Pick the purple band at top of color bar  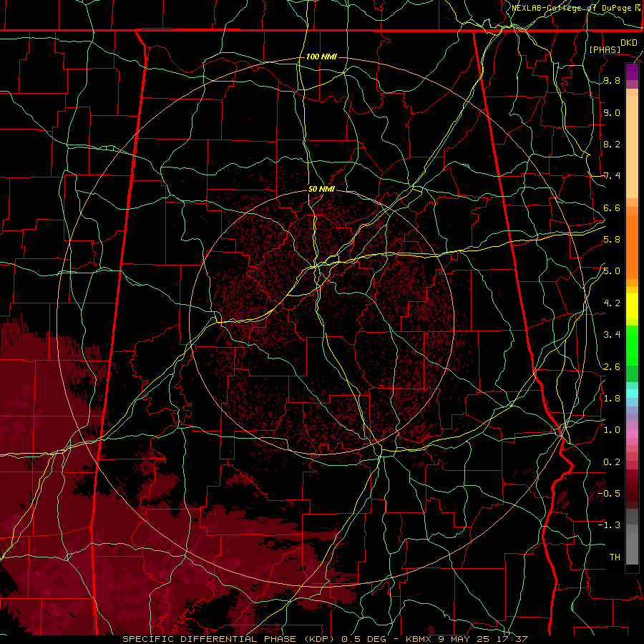[632, 72]
